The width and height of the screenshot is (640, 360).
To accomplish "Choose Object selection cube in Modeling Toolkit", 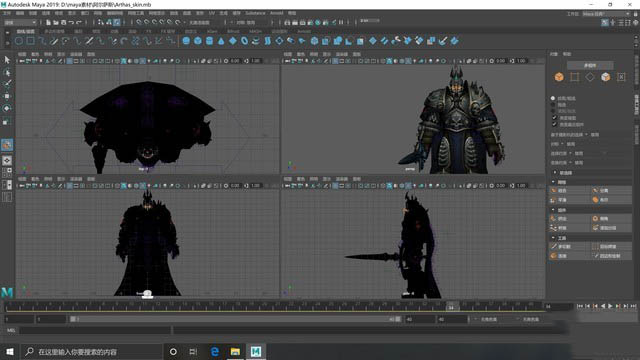I will click(559, 77).
